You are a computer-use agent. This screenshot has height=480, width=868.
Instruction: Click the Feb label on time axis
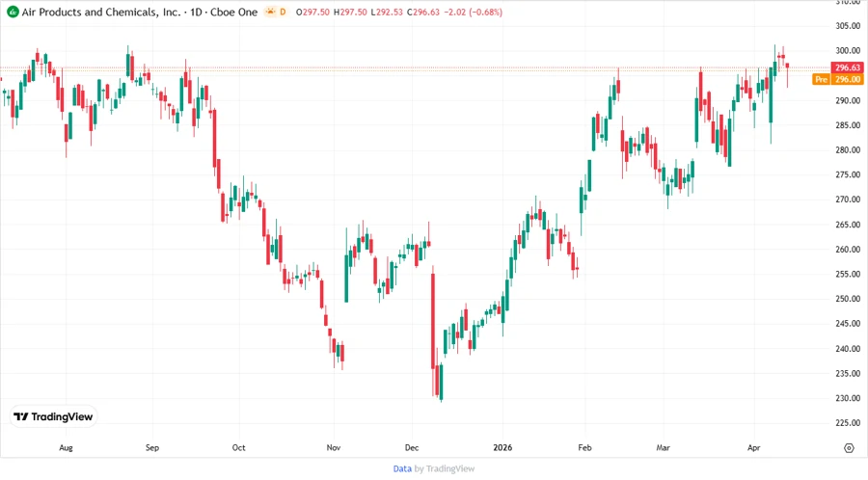click(584, 447)
